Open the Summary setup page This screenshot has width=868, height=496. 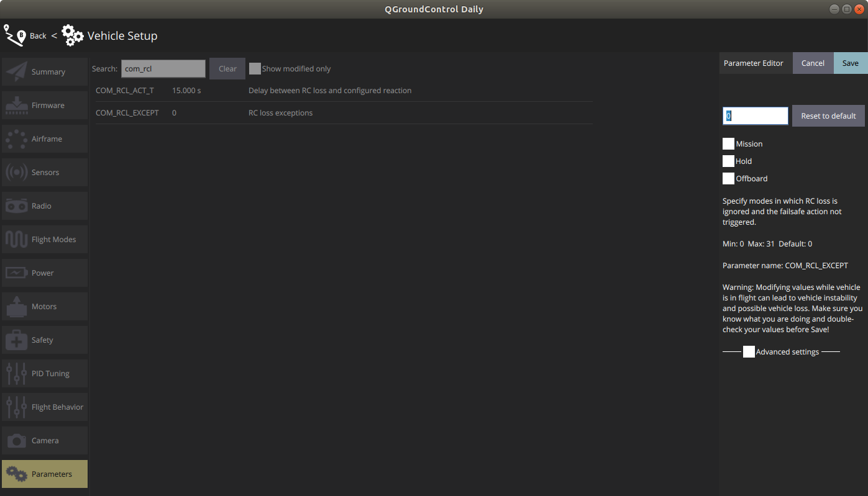click(45, 71)
